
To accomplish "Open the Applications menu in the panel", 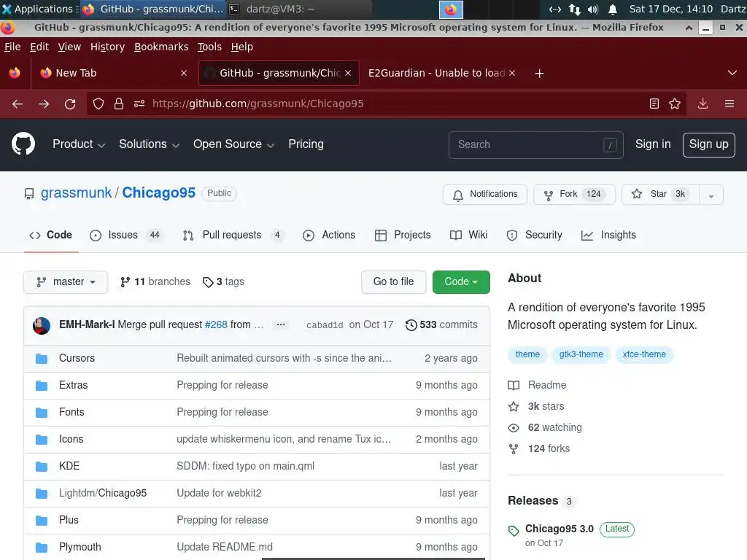I will click(39, 9).
